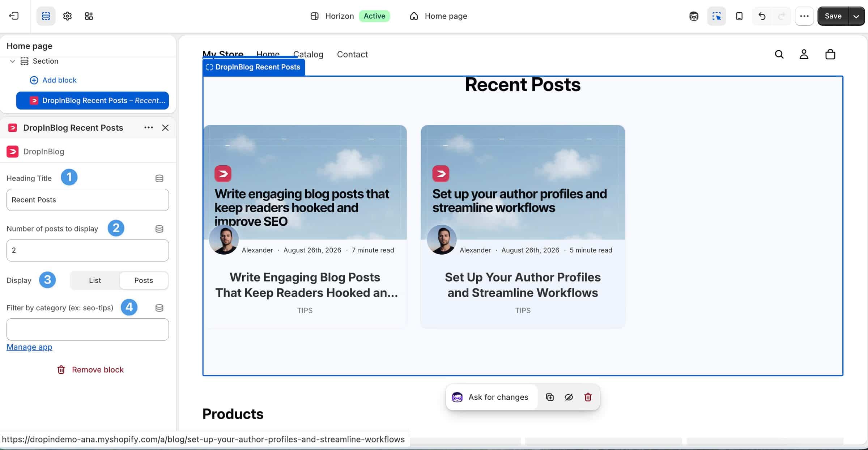Remove the DropInBlog block
Viewport: 868px width, 450px height.
(90, 369)
